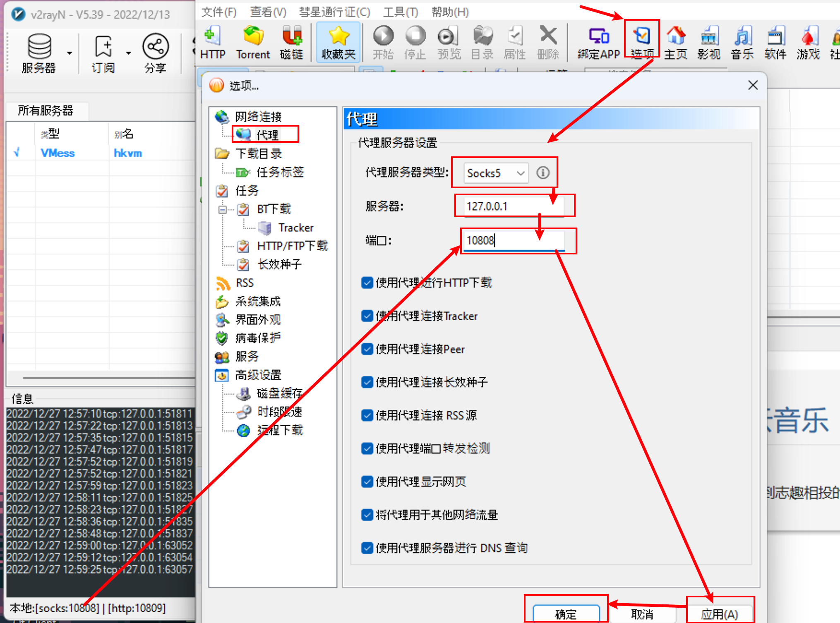Click the 应用(A) apply button

click(719, 614)
